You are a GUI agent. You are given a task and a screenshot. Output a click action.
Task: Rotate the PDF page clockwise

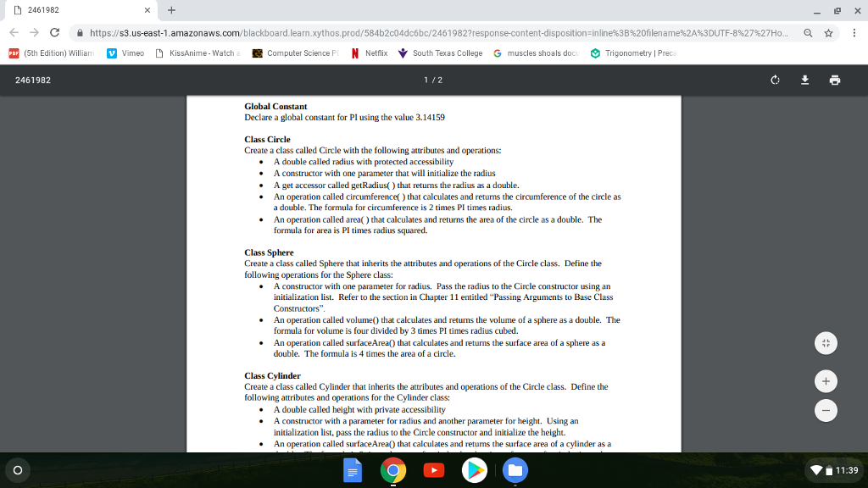pos(775,80)
